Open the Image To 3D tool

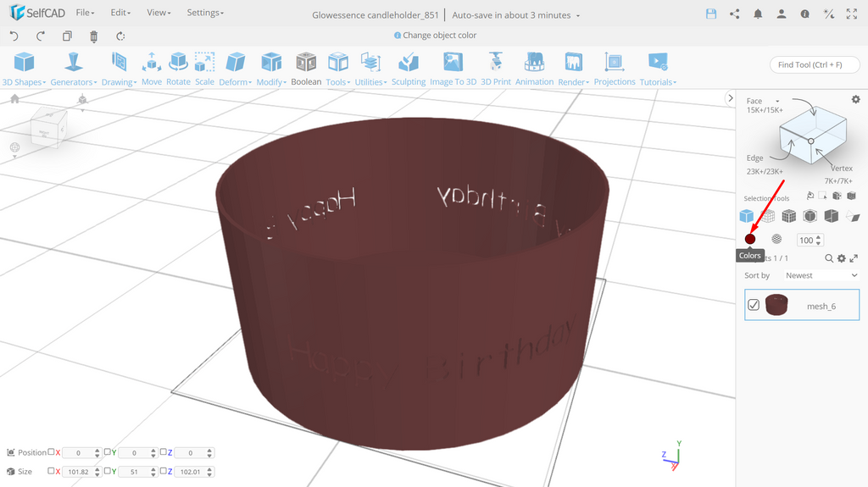click(453, 69)
